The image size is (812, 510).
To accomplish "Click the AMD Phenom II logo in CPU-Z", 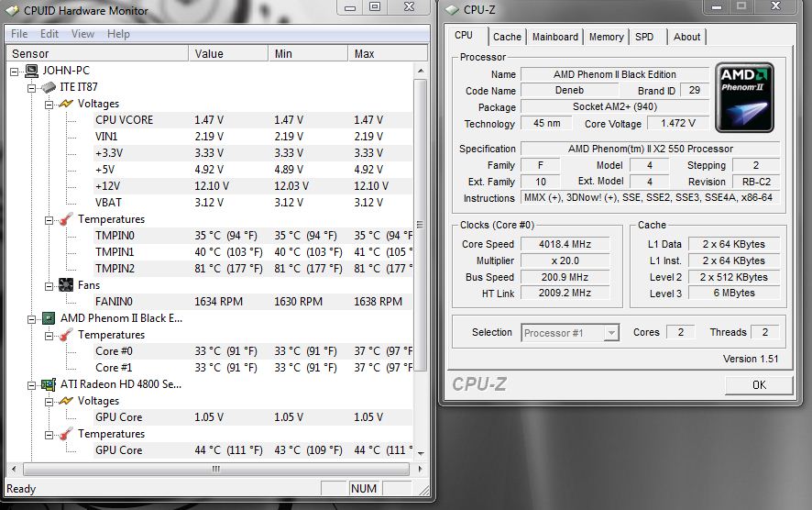I will coord(745,98).
